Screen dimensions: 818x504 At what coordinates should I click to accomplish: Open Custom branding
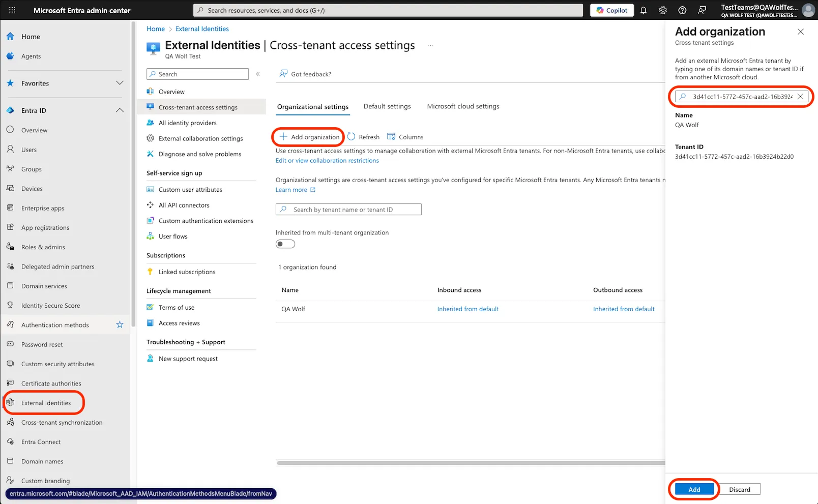tap(46, 481)
